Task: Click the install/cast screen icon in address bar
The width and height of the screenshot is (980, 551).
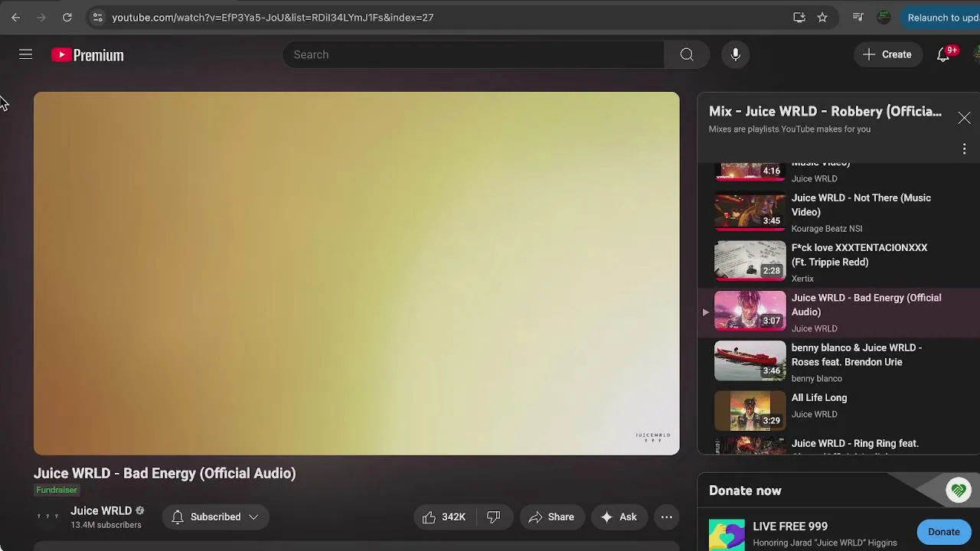Action: coord(799,17)
